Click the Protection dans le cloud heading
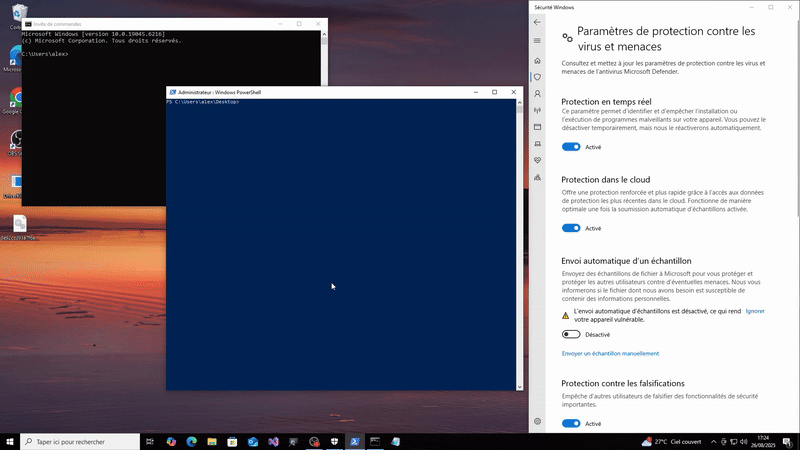Viewport: 800px width, 450px height. [x=606, y=180]
